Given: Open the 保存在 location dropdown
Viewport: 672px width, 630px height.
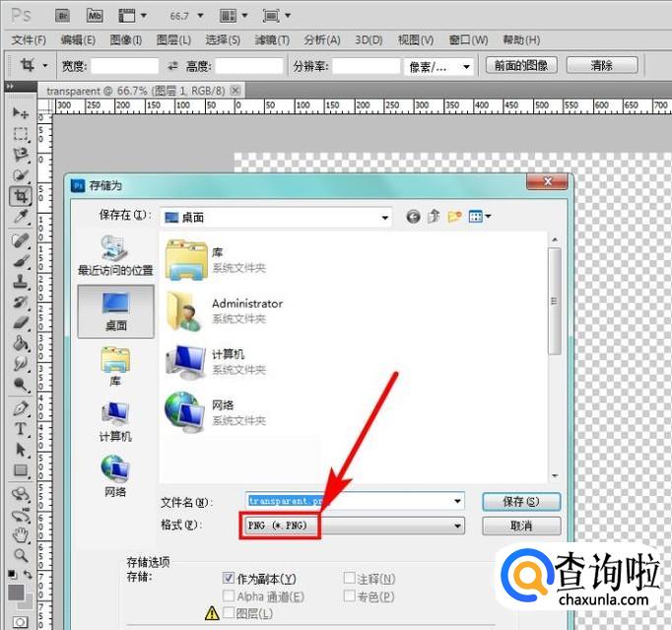Looking at the screenshot, I should coord(385,218).
